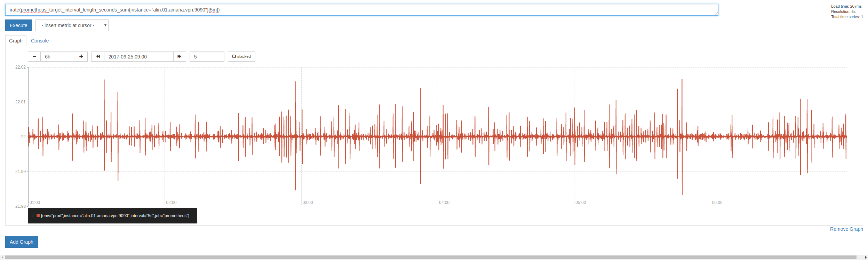Click the resolution field showing 5

tap(207, 56)
